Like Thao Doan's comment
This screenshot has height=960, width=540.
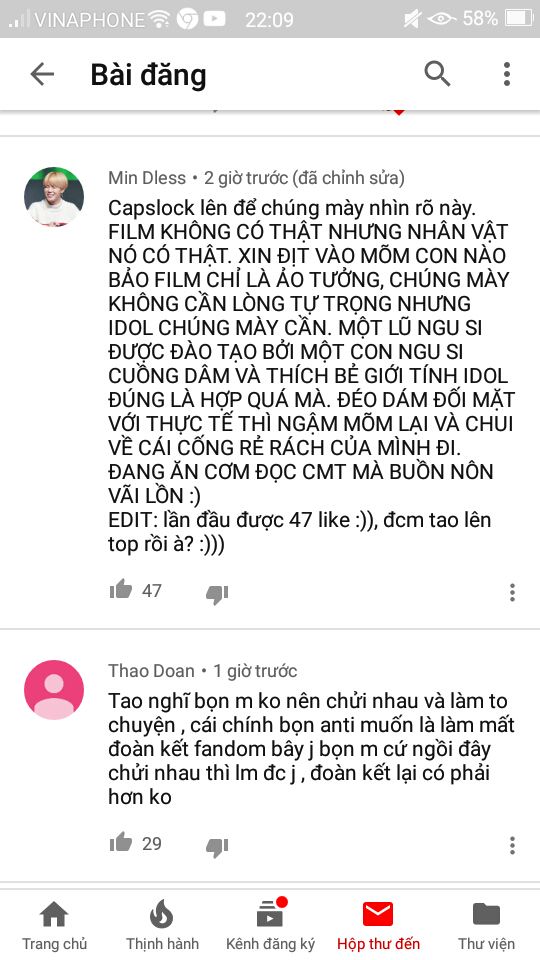point(121,842)
